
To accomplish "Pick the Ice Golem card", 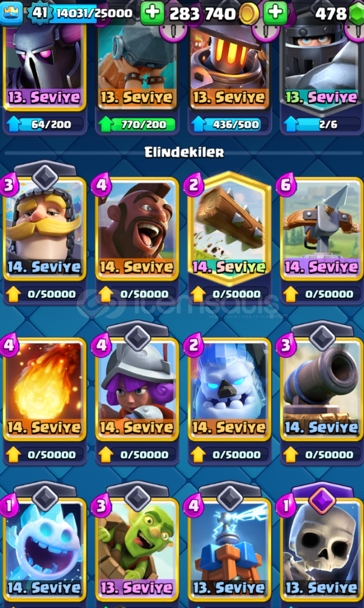I will coord(229,389).
